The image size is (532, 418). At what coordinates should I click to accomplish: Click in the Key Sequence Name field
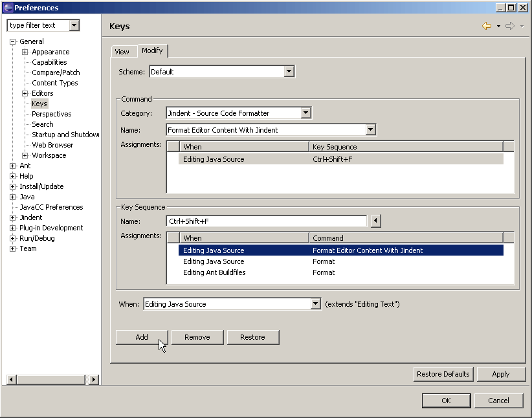click(266, 221)
